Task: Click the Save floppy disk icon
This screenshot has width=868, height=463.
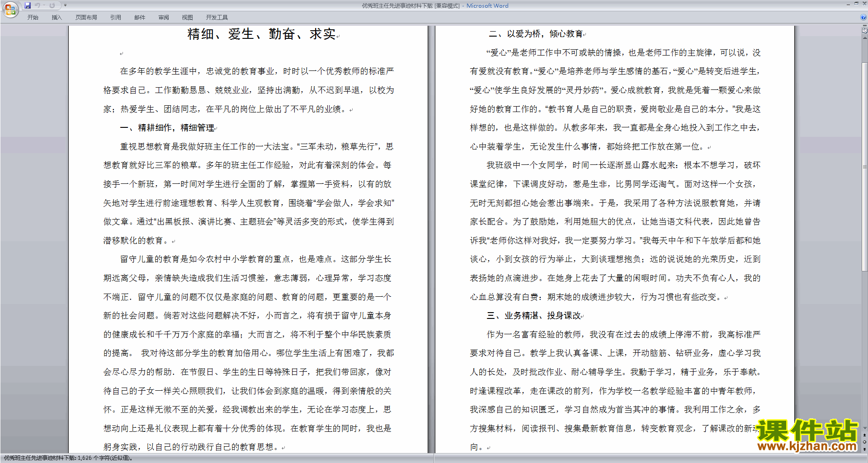Action: coord(28,5)
